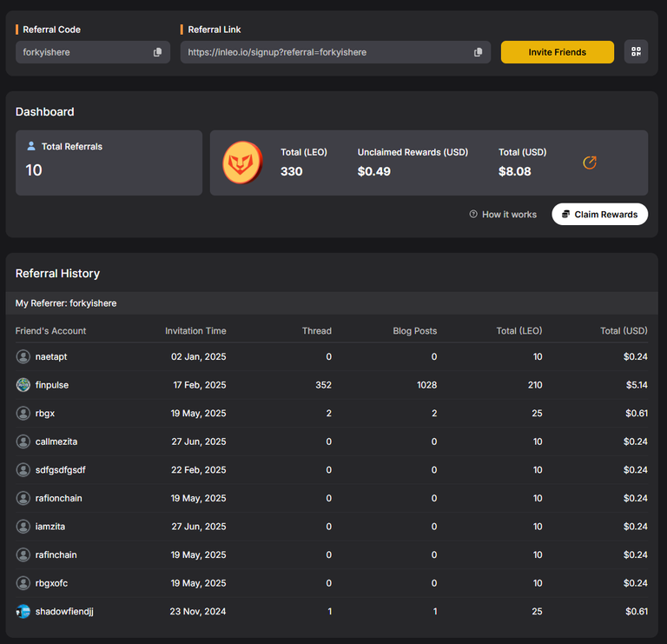This screenshot has width=667, height=644.
Task: Click the Friend's Account column header
Action: coord(50,331)
